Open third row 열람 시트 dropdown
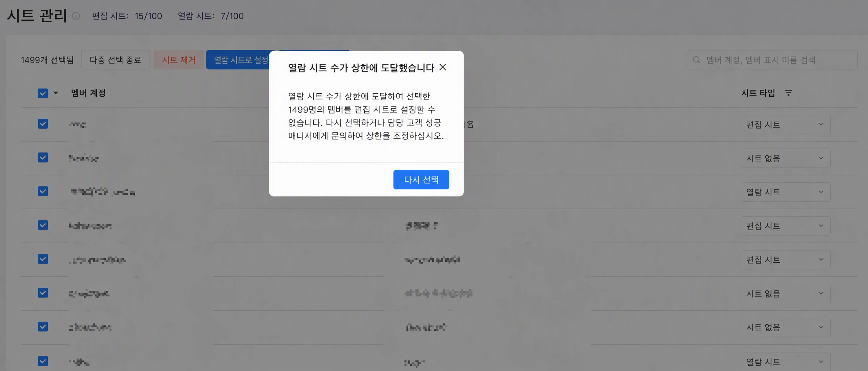Viewport: 868px width, 371px height. (x=786, y=192)
